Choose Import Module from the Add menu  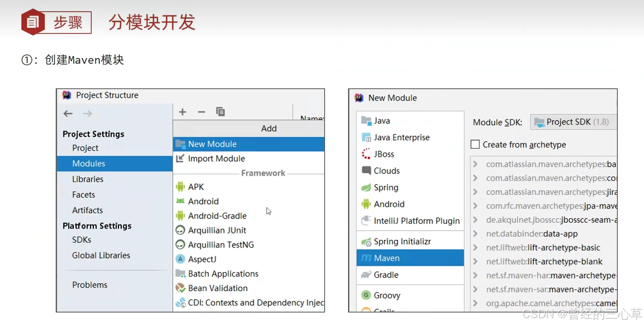249,158
